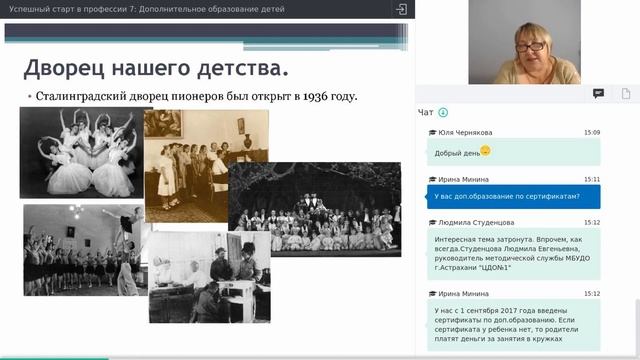The height and width of the screenshot is (360, 640).
Task: Click timestamp 15:11
Action: coord(592,179)
